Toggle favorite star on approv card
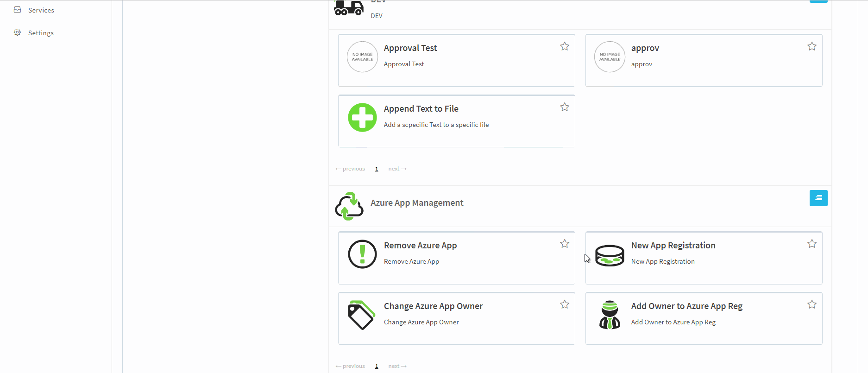Viewport: 868px width, 373px height. [x=811, y=46]
